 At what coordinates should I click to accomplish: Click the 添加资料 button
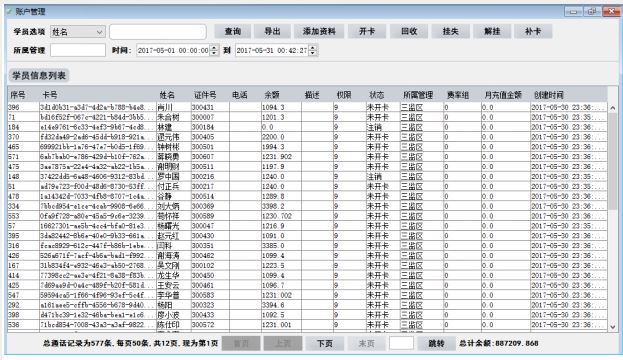319,31
